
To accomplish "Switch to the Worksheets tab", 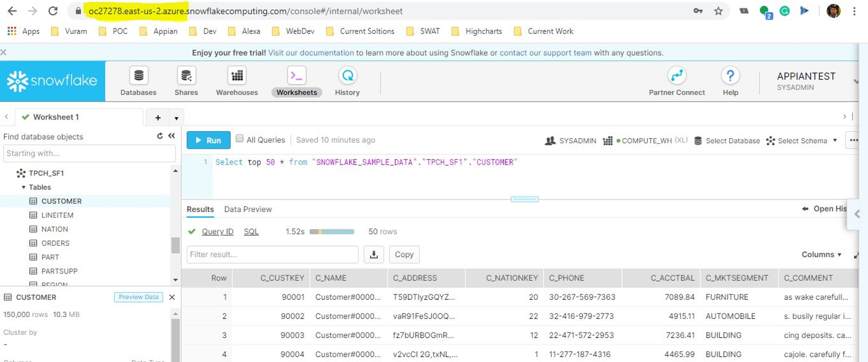I will pos(297,81).
